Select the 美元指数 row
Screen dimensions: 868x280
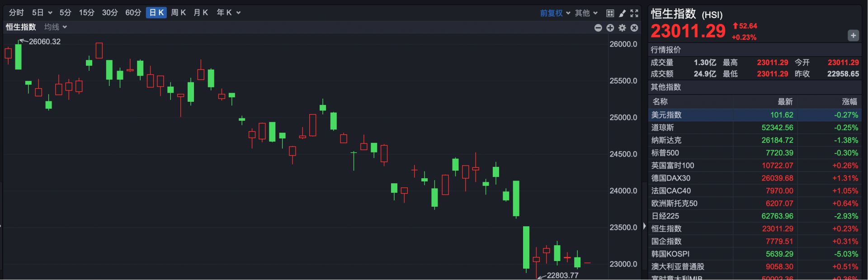click(x=755, y=115)
